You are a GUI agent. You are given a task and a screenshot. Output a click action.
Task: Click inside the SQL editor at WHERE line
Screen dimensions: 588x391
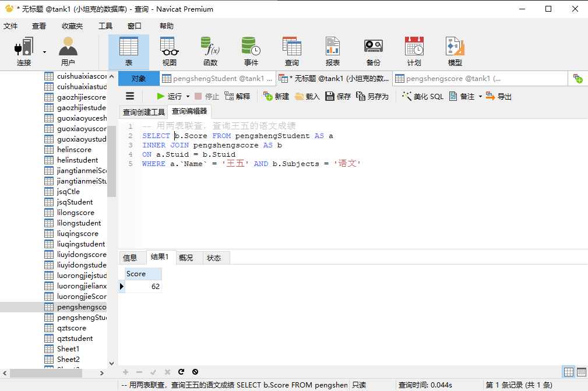[x=251, y=164]
